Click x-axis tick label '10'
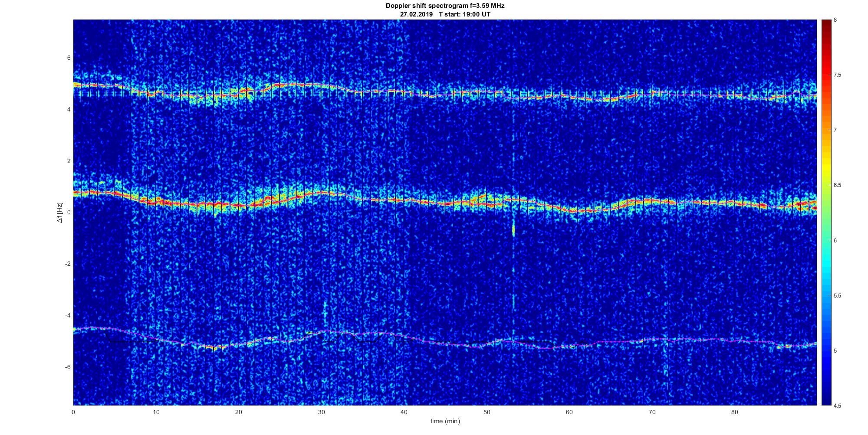Viewport: 868px width, 435px height. coord(156,412)
